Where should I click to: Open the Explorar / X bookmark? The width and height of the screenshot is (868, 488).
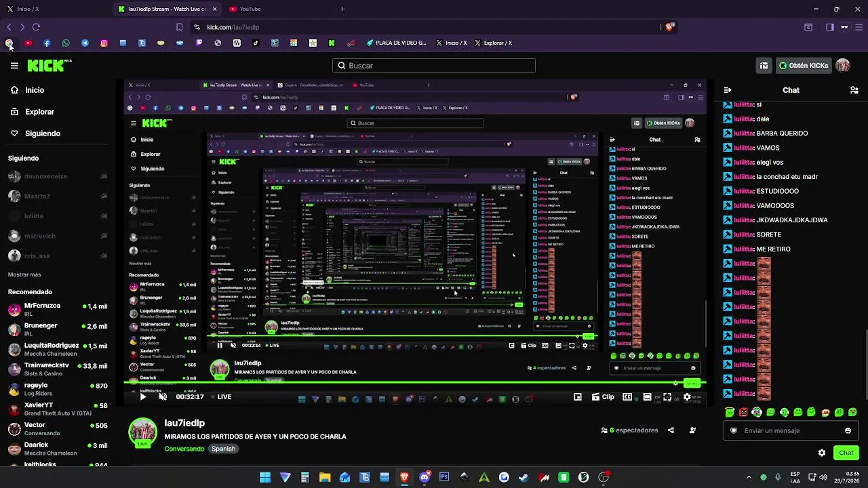point(493,43)
